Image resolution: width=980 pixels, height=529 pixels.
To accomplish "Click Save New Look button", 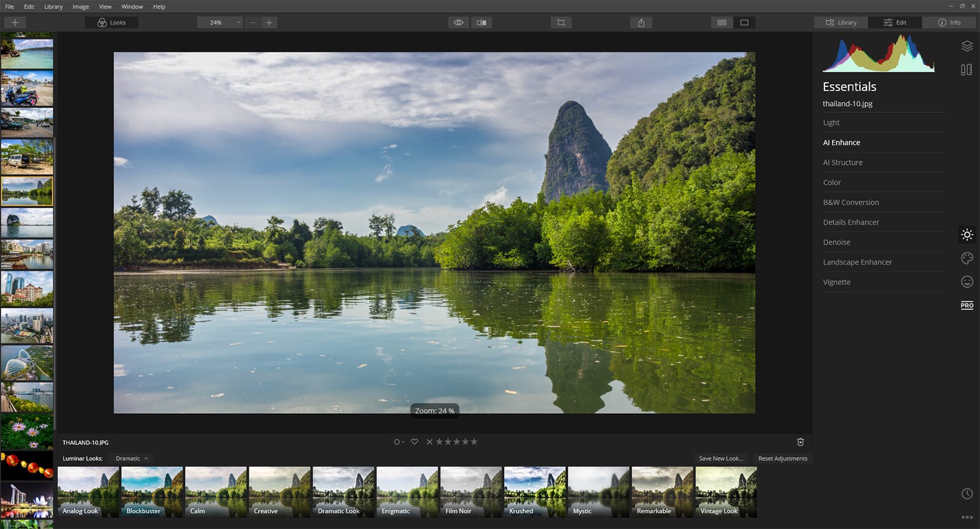I will point(721,459).
